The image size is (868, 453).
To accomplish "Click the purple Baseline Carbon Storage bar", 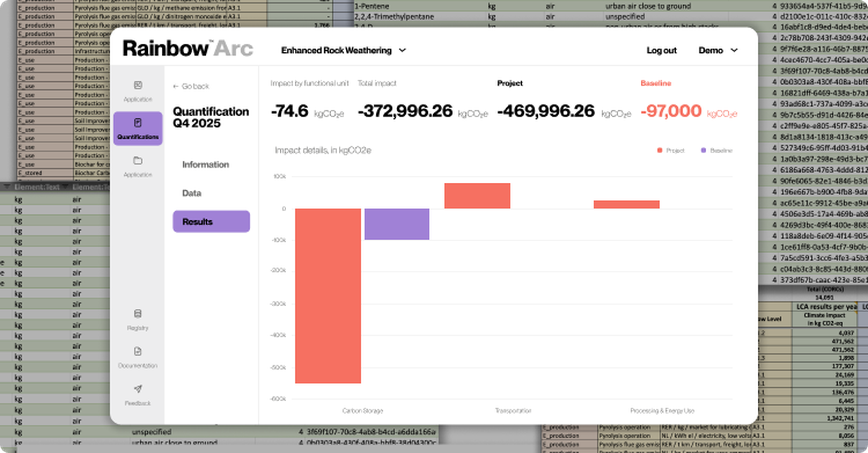I will [x=397, y=224].
